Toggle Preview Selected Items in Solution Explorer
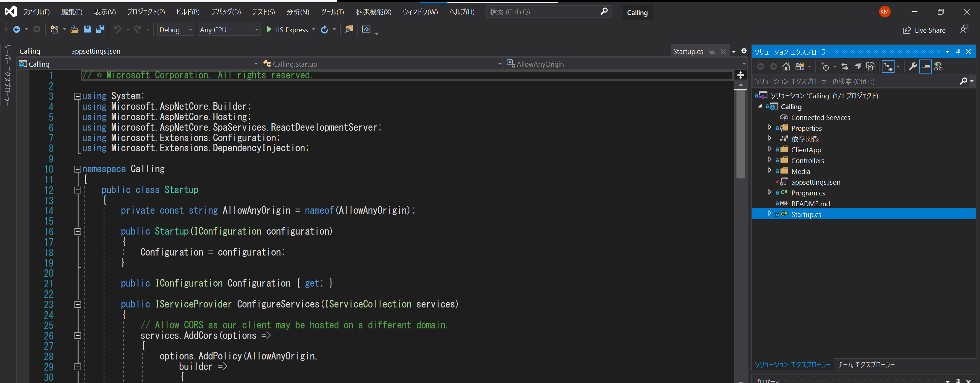 (925, 66)
